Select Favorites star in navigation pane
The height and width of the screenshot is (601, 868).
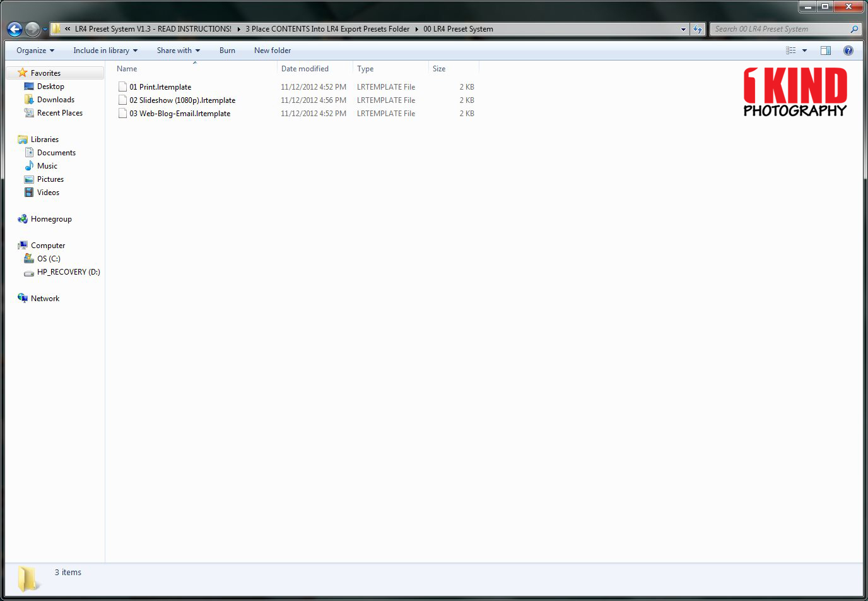pyautogui.click(x=23, y=73)
